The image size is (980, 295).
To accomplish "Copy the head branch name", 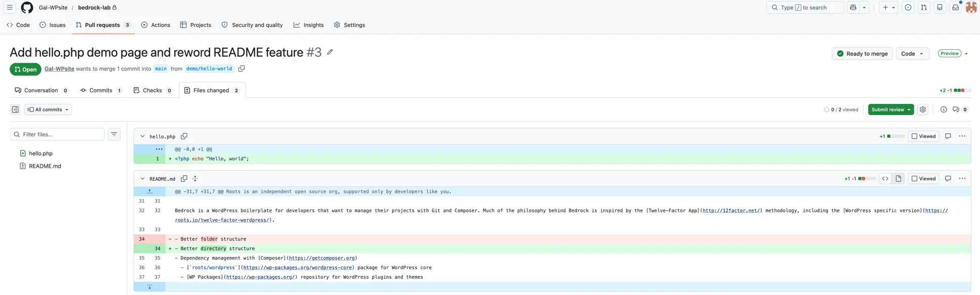I will pos(241,69).
